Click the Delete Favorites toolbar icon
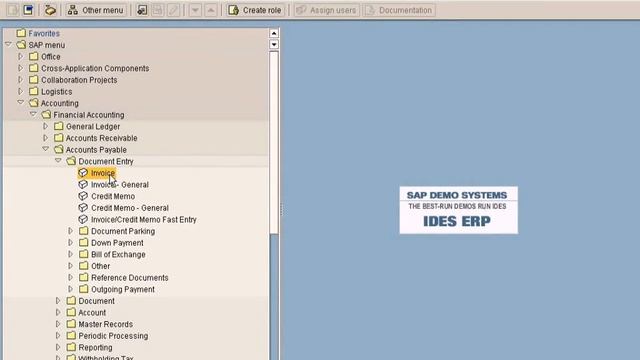Screen dimensions: 640x360 coord(158,10)
